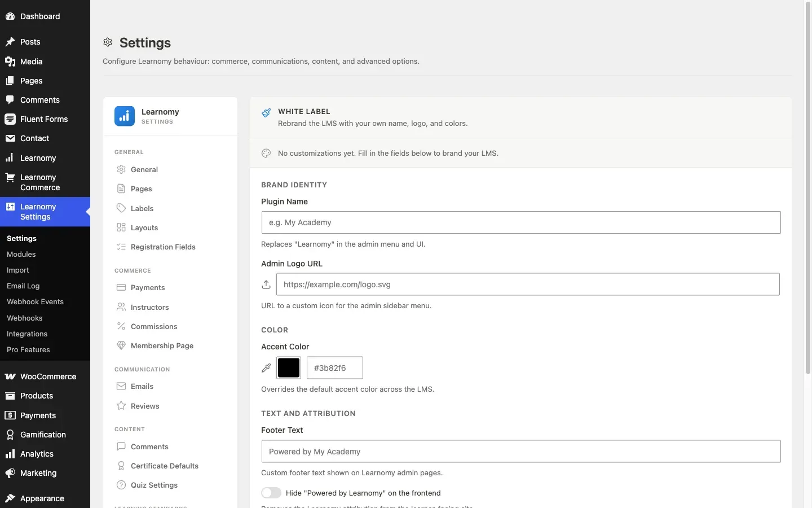Image resolution: width=812 pixels, height=508 pixels.
Task: Open Emails under Communication
Action: (x=170, y=386)
